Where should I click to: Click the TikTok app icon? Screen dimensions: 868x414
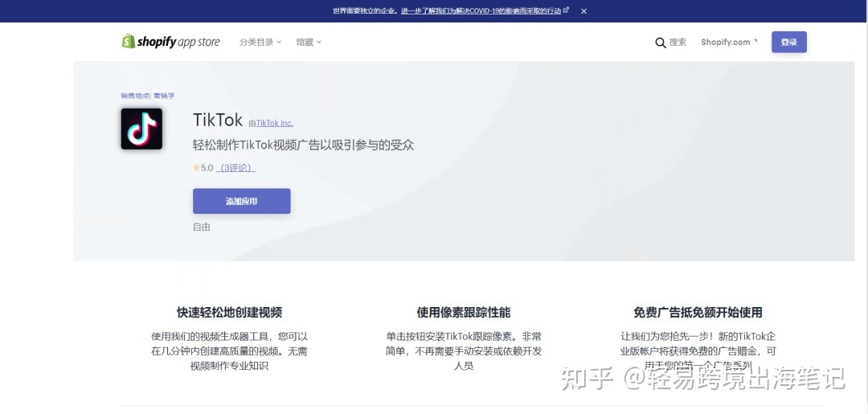pyautogui.click(x=141, y=129)
